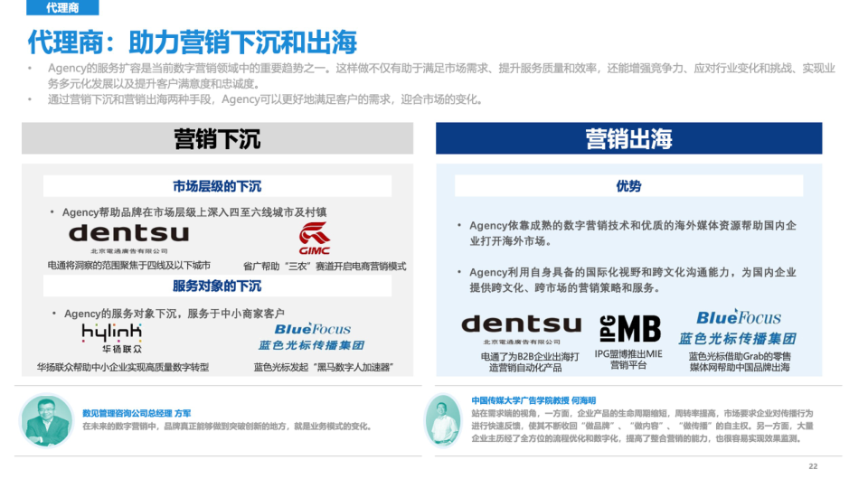Click caption 蓝色光标借助Grab的零售媒体网

[740, 361]
